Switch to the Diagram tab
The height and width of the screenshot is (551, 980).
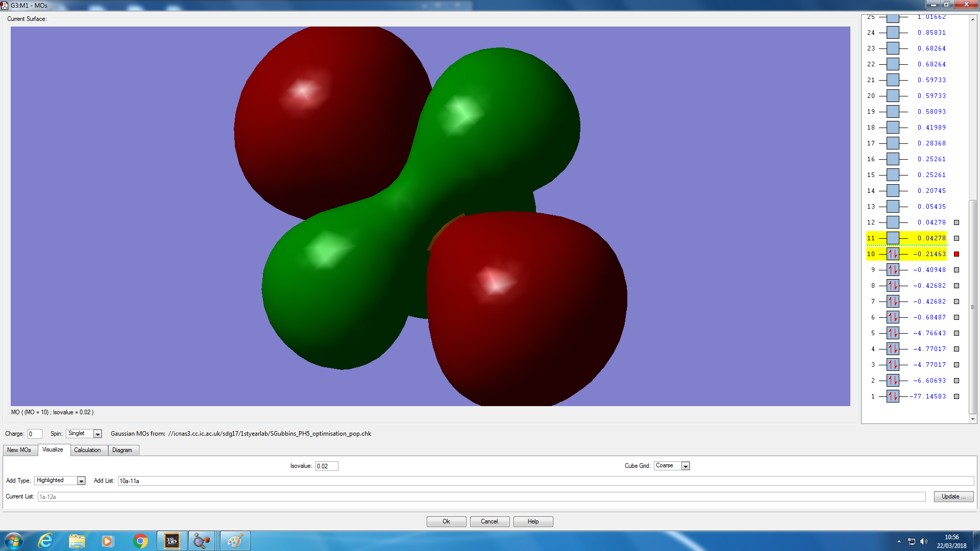coord(122,450)
